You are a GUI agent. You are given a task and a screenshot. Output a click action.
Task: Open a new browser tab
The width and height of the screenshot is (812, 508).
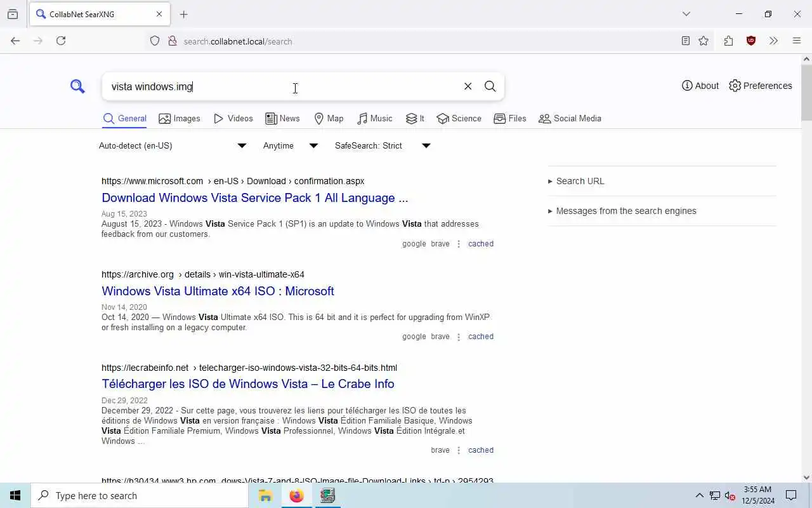[x=183, y=14]
